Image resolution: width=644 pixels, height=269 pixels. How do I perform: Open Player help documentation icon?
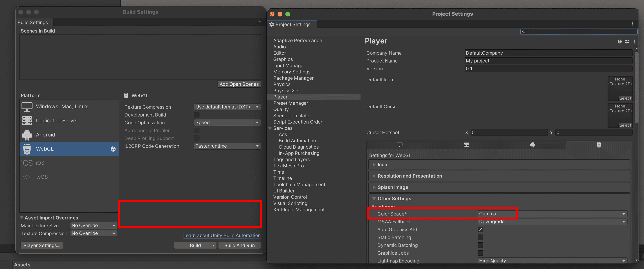coord(620,41)
